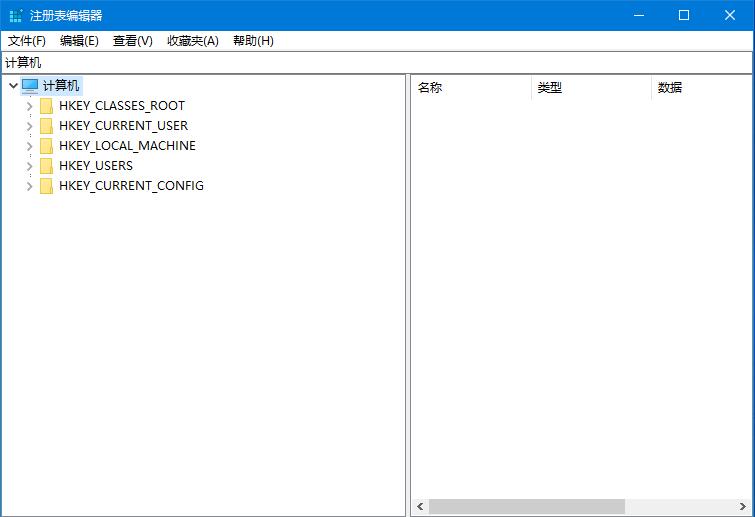Viewport: 755px width, 517px height.
Task: Click the HKEY_CLASSES_ROOT folder icon
Action: click(x=46, y=106)
